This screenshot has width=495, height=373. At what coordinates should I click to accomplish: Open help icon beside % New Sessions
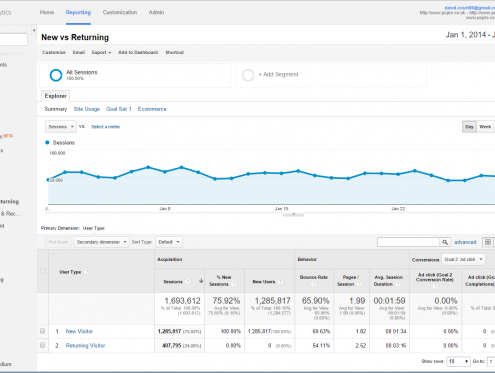coord(234,284)
